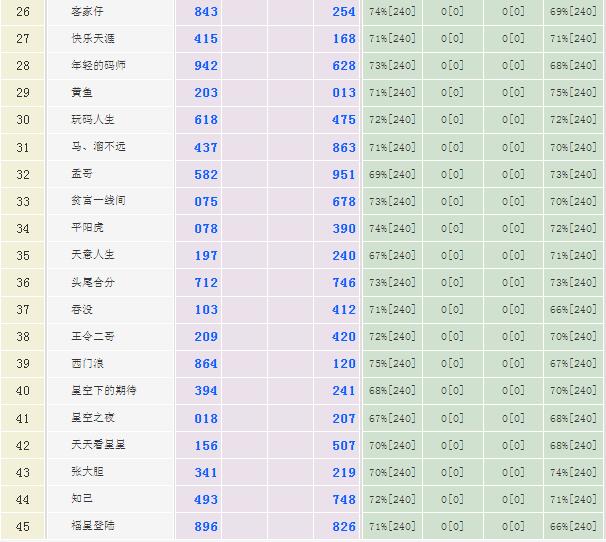
Task: Click the blue number 896 in row 45
Action: [x=206, y=526]
